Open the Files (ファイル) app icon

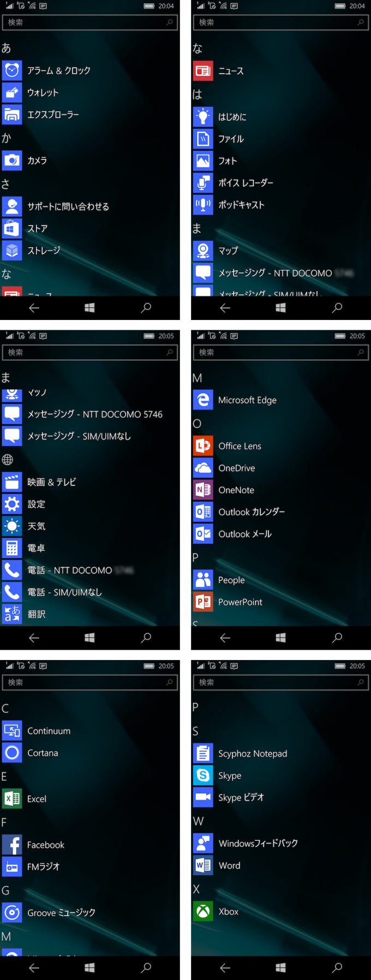click(x=203, y=139)
